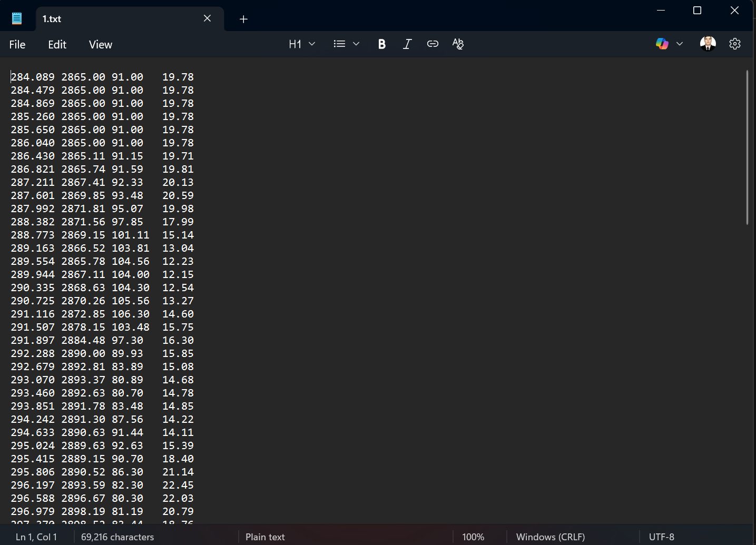Click the value 2865.11 in the text
This screenshot has width=756, height=545.
click(x=83, y=156)
